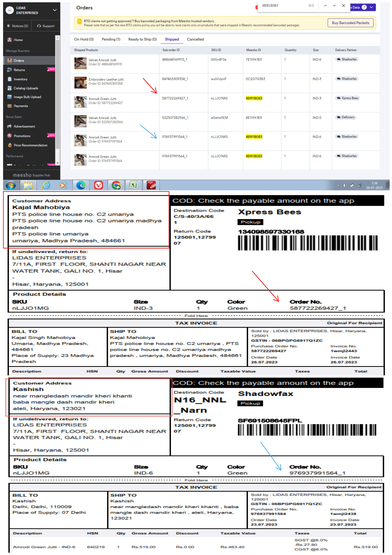Open Excel from the taskbar

point(133,185)
